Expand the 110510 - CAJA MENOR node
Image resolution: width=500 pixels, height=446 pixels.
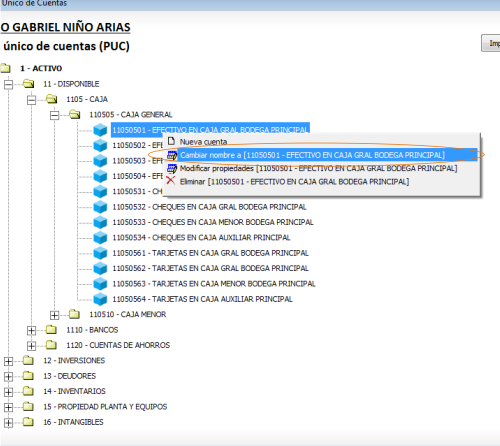tap(54, 315)
